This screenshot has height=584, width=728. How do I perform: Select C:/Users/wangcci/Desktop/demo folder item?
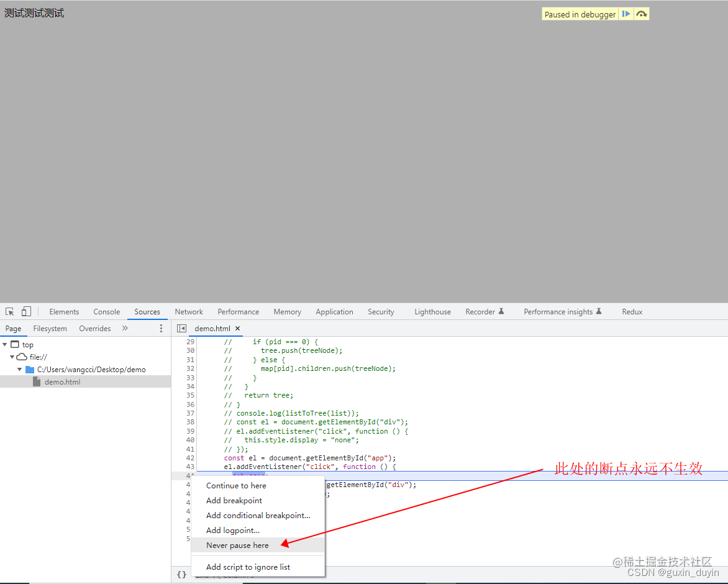coord(86,370)
